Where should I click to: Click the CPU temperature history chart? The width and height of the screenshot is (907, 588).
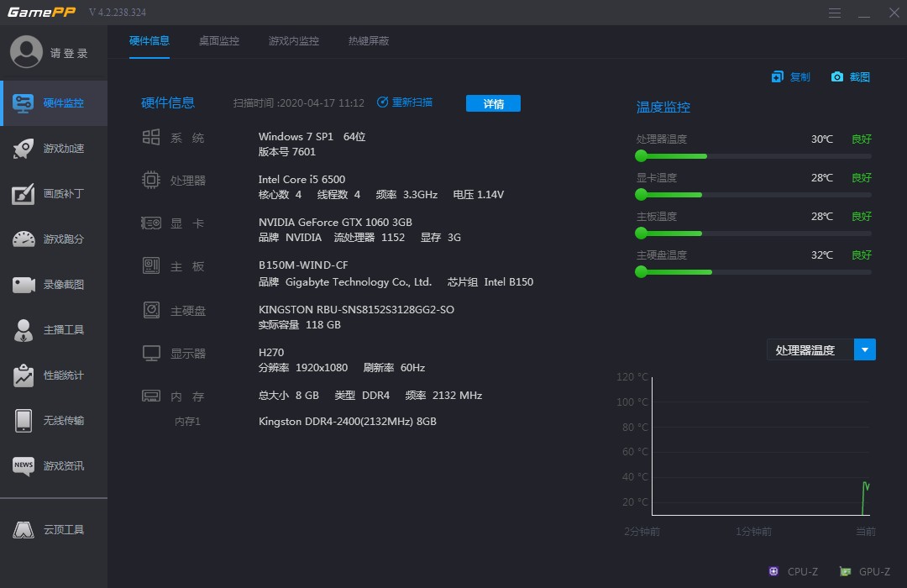761,446
